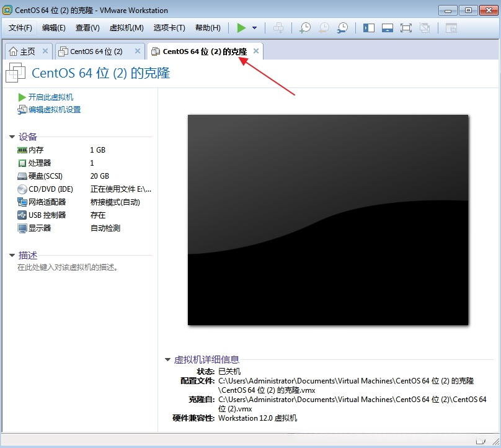Close the CentOS 64 位 (2) 的克隆 tab
Screen dimensions: 501x448
click(x=256, y=51)
